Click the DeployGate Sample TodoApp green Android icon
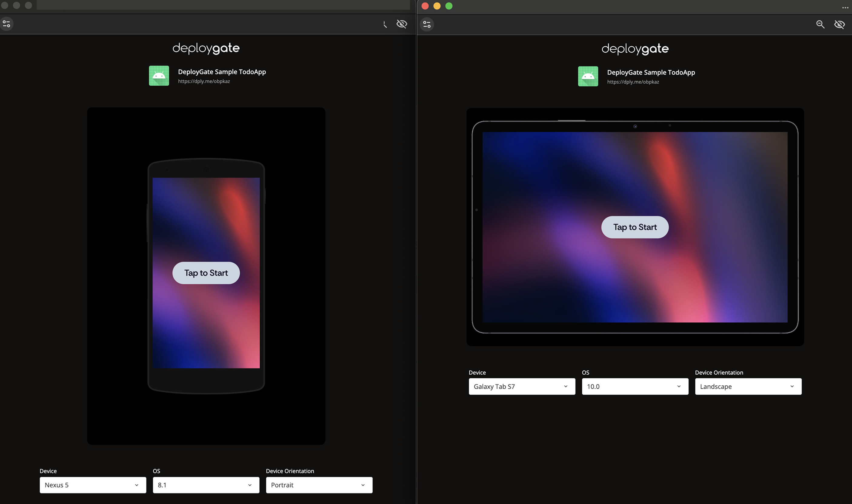This screenshot has height=504, width=852. [159, 75]
